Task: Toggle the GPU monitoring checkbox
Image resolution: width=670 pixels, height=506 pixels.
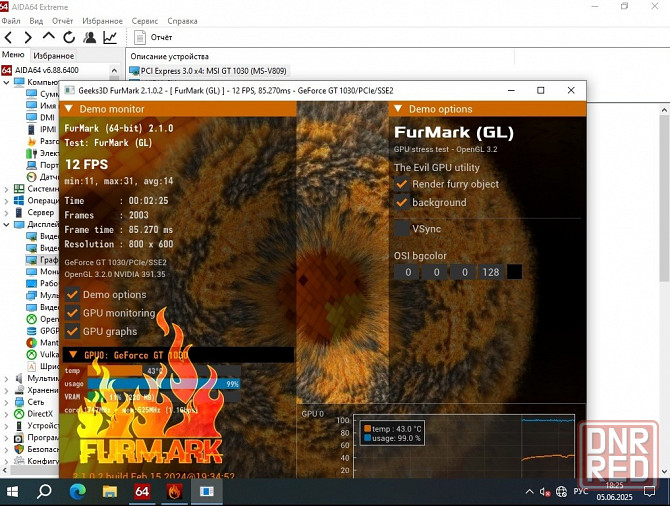Action: [x=72, y=313]
